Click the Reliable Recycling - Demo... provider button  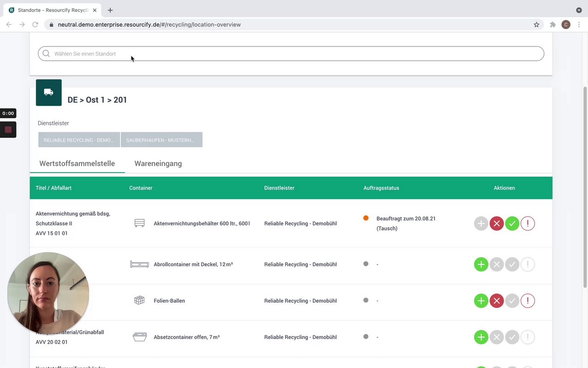pyautogui.click(x=79, y=140)
